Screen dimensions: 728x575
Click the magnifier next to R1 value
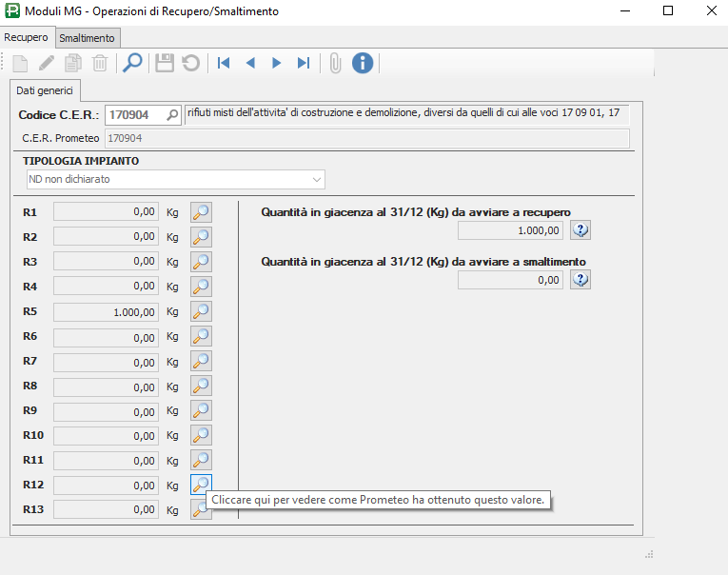[x=201, y=212]
